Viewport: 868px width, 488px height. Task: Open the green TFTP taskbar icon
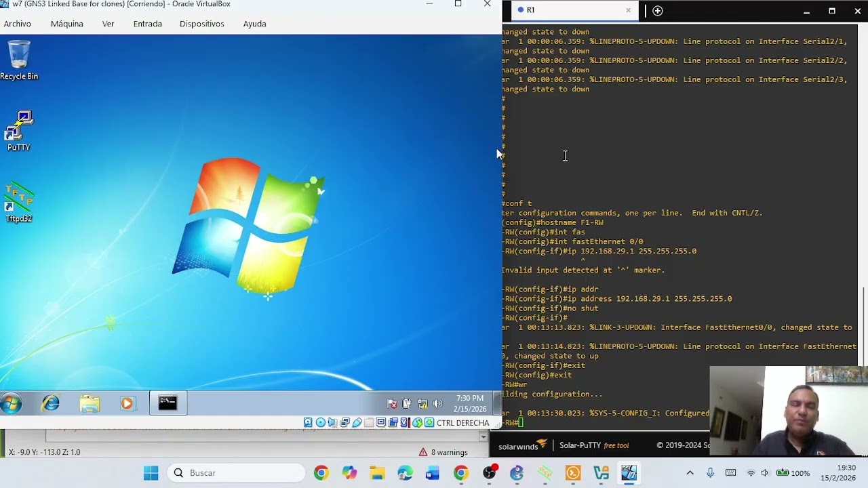tap(545, 472)
